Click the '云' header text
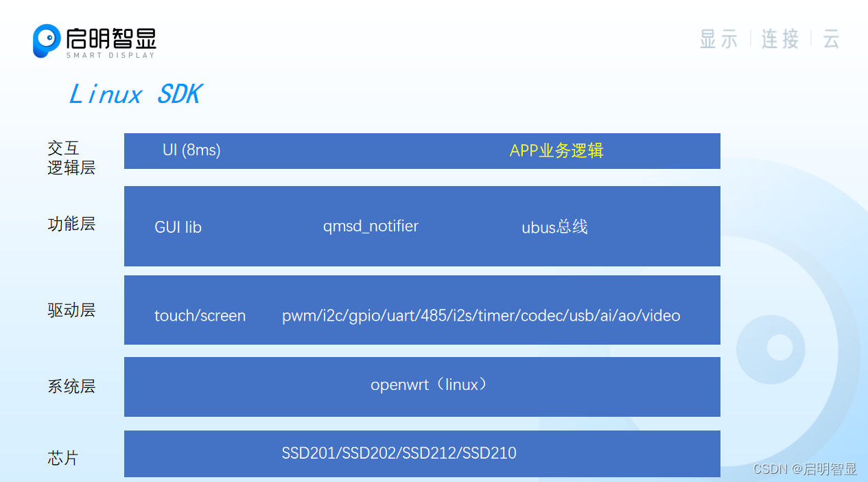 pos(832,39)
